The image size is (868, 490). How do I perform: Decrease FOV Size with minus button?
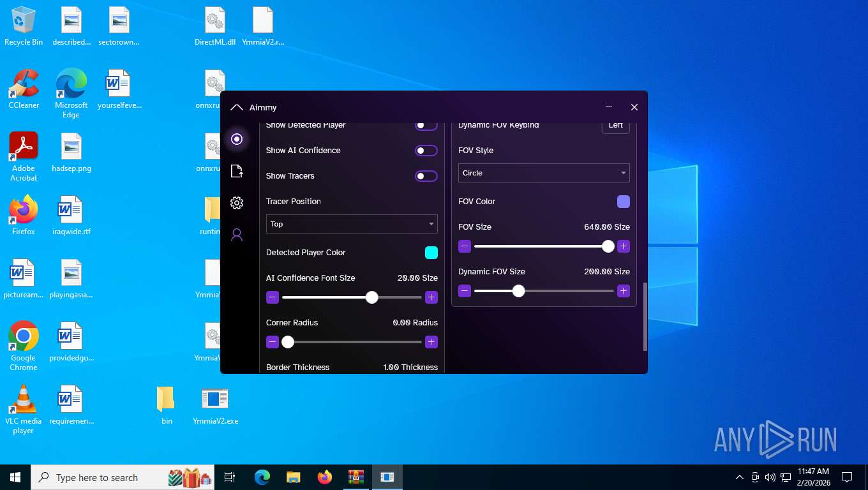click(x=465, y=246)
